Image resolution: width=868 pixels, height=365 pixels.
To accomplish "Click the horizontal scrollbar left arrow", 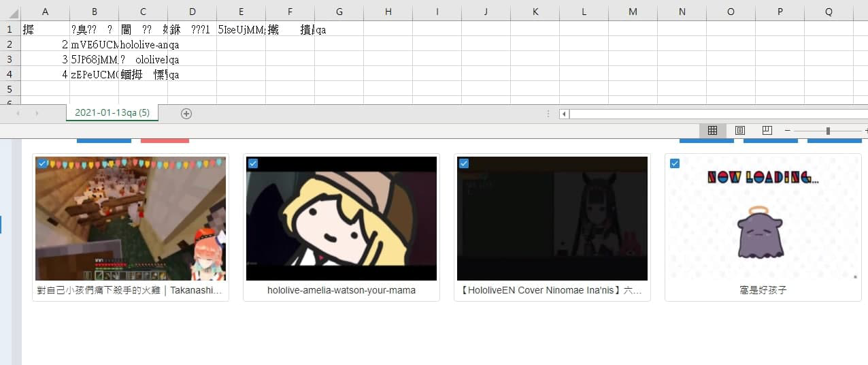I will tap(564, 114).
